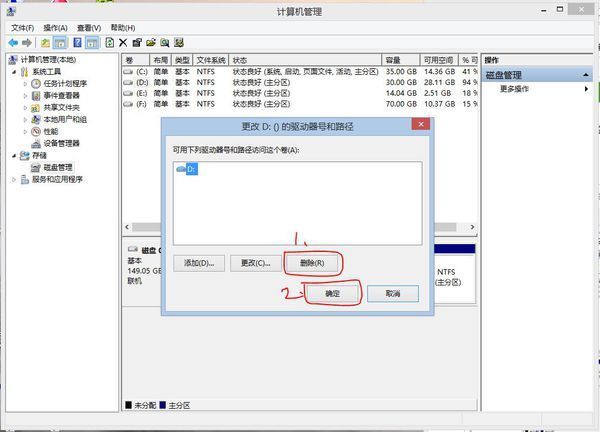
Task: Click the 更多操作 action link
Action: click(x=514, y=89)
